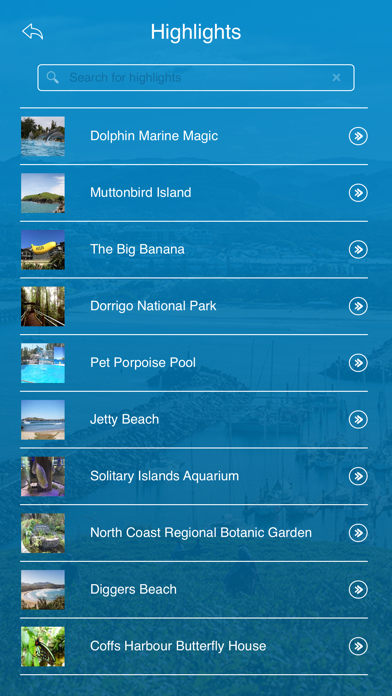Tap arrow icon beside Muttonbird Island
392x696 pixels.
(358, 193)
